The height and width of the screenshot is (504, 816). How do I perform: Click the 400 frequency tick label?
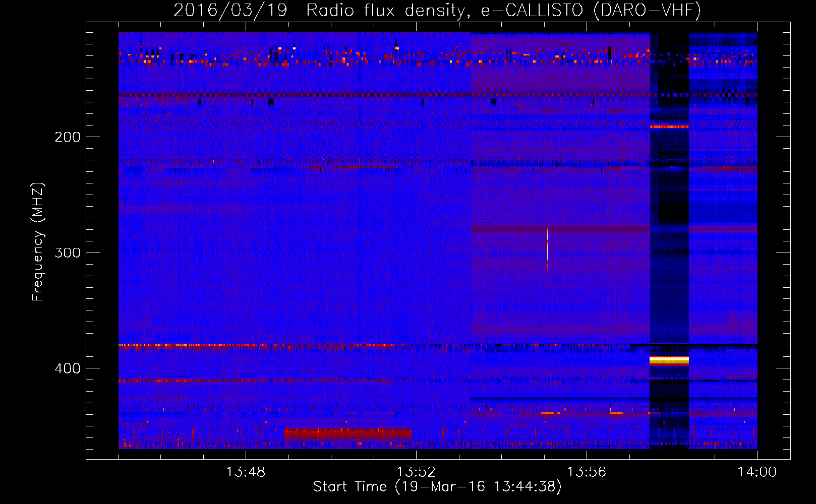[x=68, y=368]
